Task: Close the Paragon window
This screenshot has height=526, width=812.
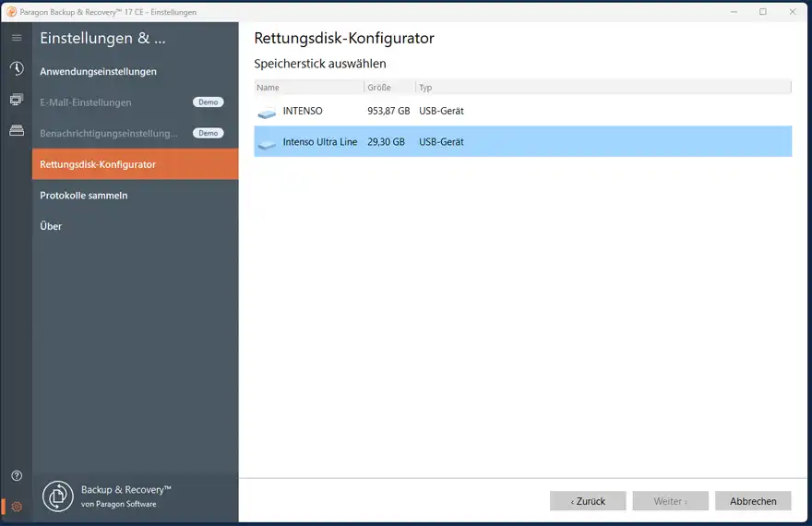Action: coord(793,11)
